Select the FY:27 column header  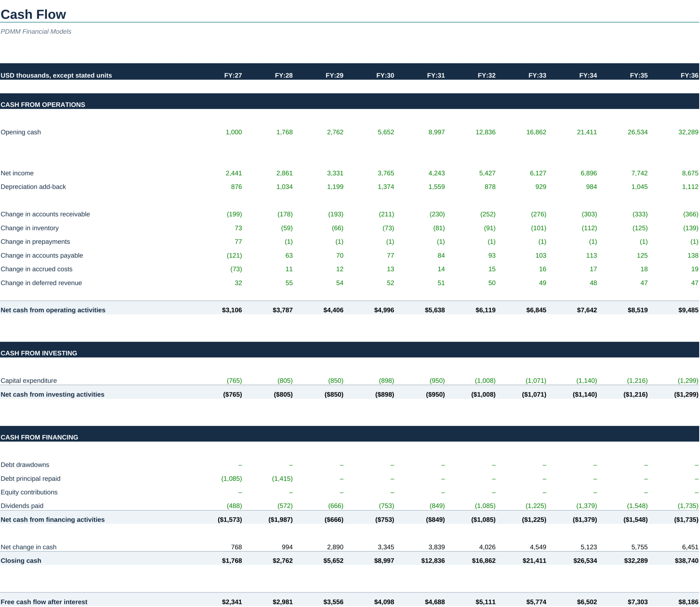pyautogui.click(x=233, y=75)
